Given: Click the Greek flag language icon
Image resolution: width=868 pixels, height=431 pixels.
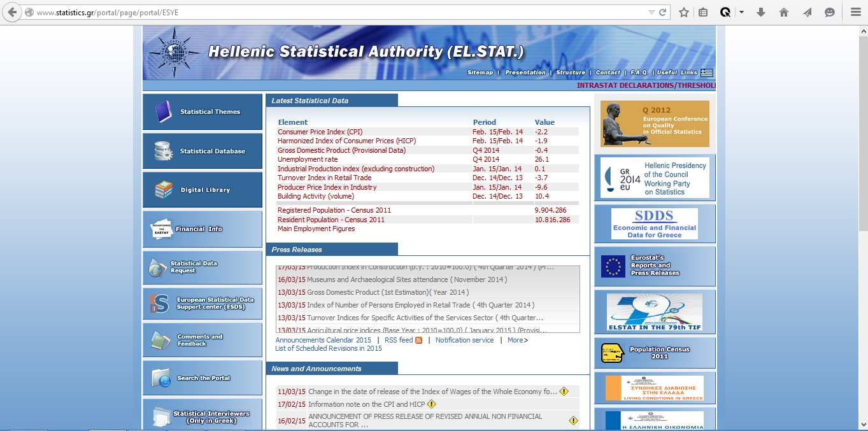Looking at the screenshot, I should 707,73.
